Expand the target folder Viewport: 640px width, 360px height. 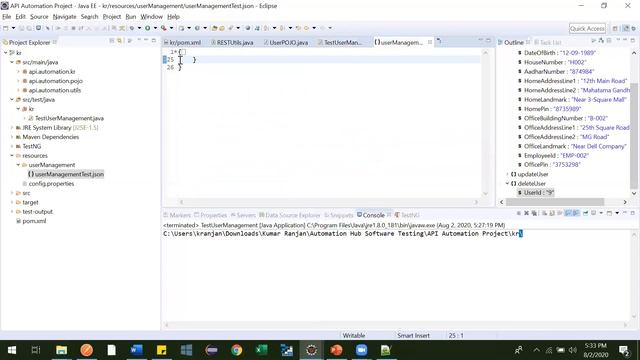click(12, 202)
